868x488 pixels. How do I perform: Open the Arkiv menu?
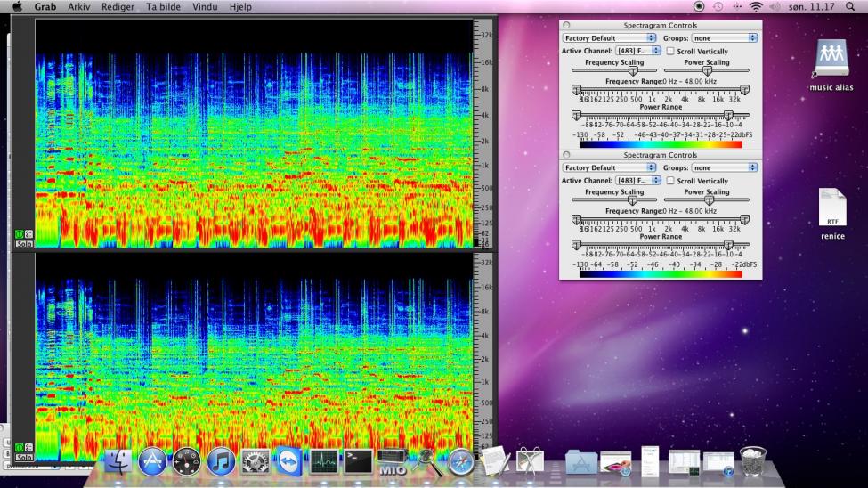point(79,6)
